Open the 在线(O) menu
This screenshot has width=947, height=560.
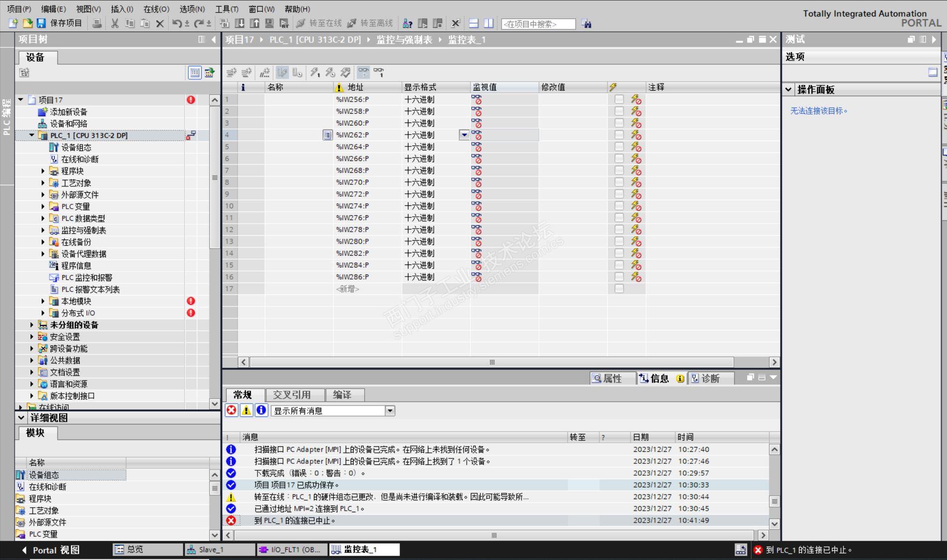coord(156,9)
